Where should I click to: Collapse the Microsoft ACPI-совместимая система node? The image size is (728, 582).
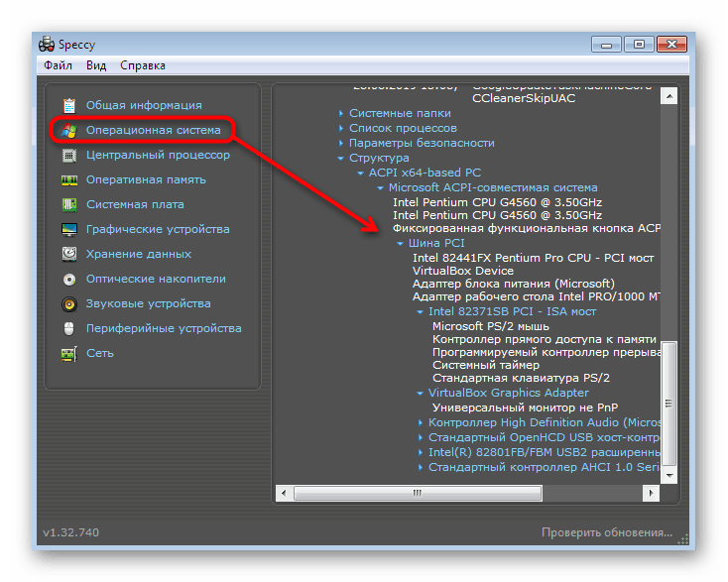click(x=380, y=188)
